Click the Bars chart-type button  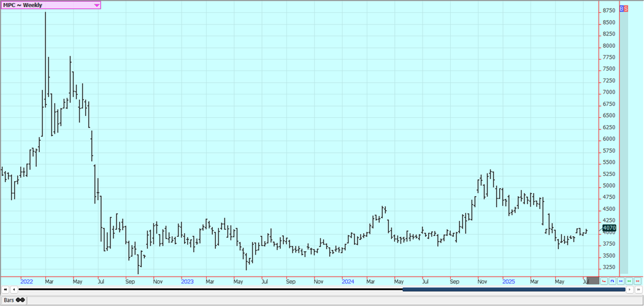pyautogui.click(x=14, y=300)
